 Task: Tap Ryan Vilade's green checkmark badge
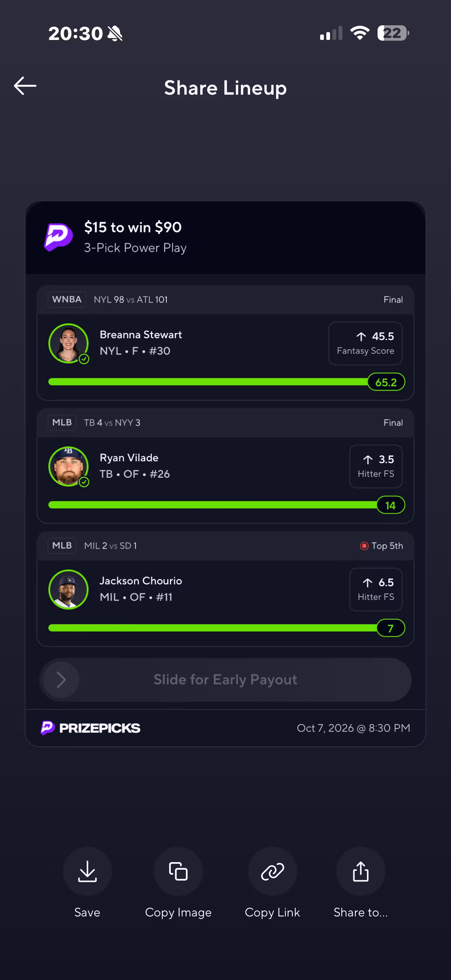coord(84,482)
